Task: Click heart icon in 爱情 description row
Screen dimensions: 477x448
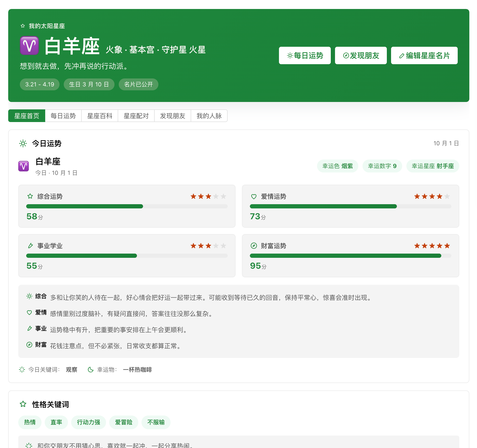Action: (x=29, y=312)
